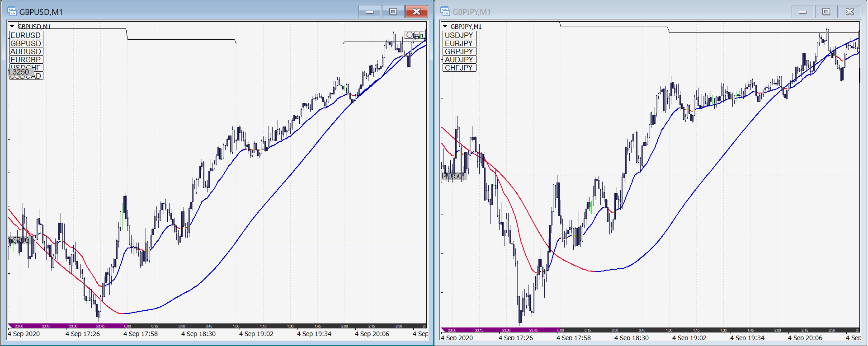
Task: Maximize the GBPUSD,M1 chart window
Action: pyautogui.click(x=393, y=12)
